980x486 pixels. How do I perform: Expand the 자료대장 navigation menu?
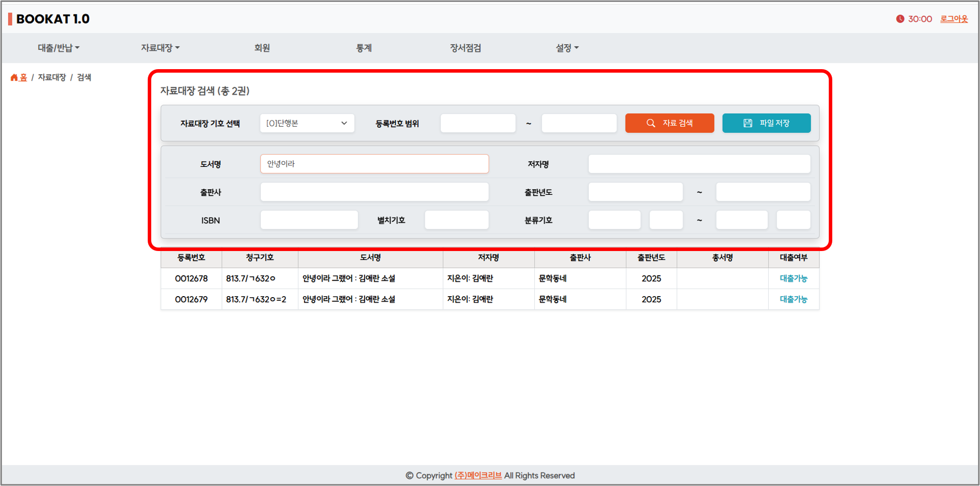(160, 48)
